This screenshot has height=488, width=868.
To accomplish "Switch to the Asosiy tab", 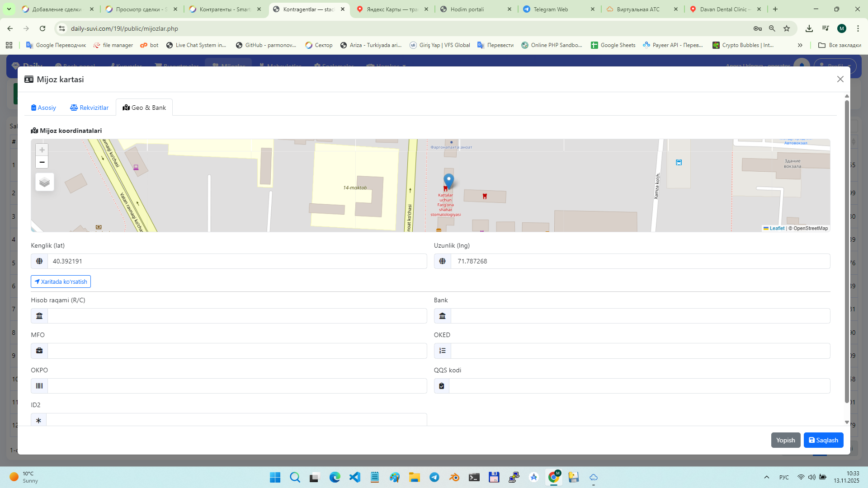I will pyautogui.click(x=43, y=108).
